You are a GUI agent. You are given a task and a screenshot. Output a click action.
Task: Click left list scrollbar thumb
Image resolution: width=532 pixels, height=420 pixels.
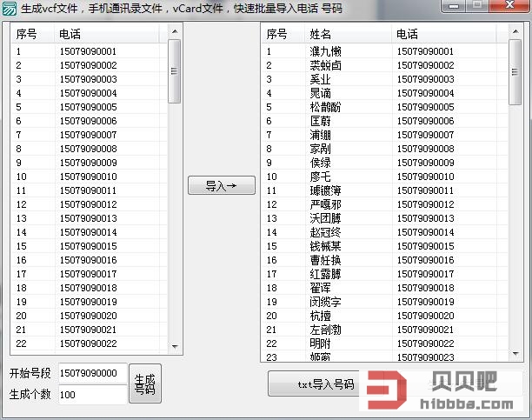tap(175, 71)
